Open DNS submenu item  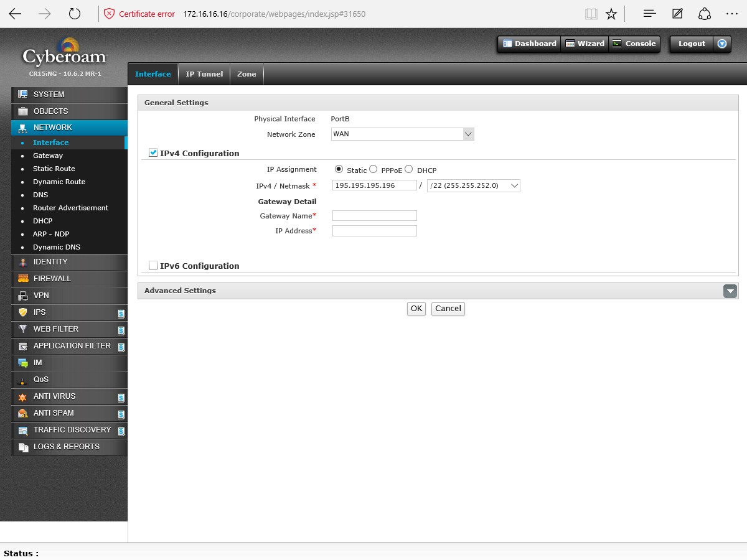[x=40, y=195]
